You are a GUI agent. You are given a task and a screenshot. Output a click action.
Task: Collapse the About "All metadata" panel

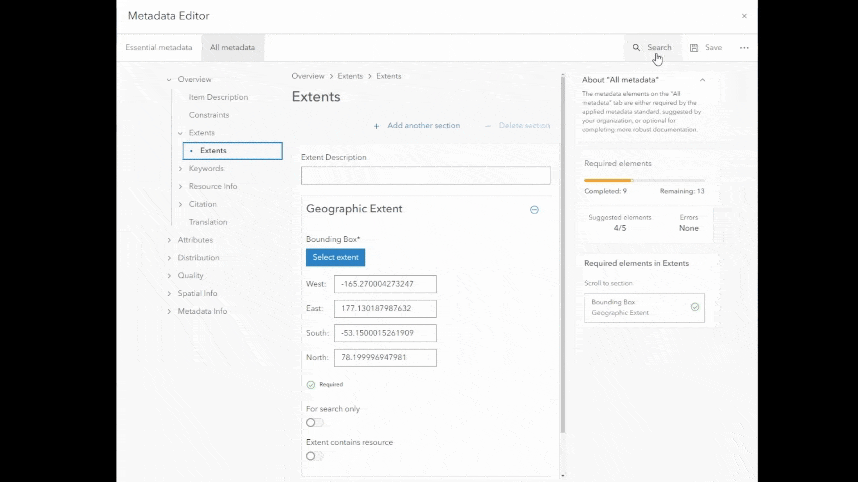coord(702,80)
